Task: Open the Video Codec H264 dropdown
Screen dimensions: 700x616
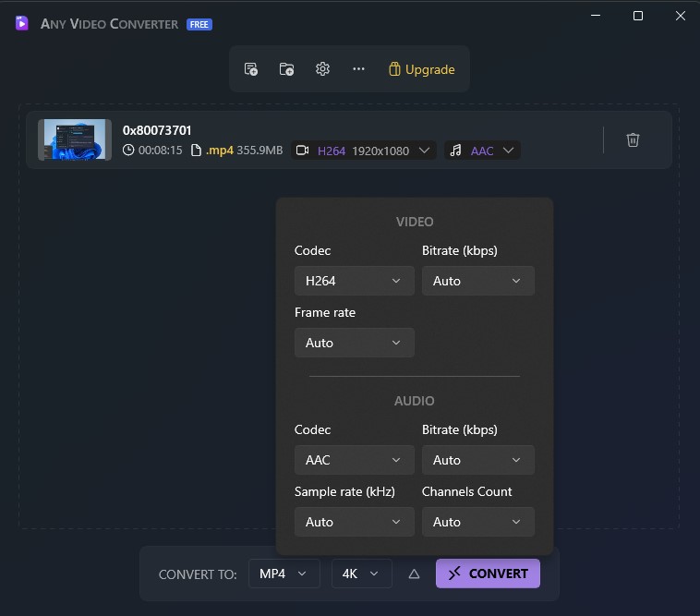Action: [355, 281]
